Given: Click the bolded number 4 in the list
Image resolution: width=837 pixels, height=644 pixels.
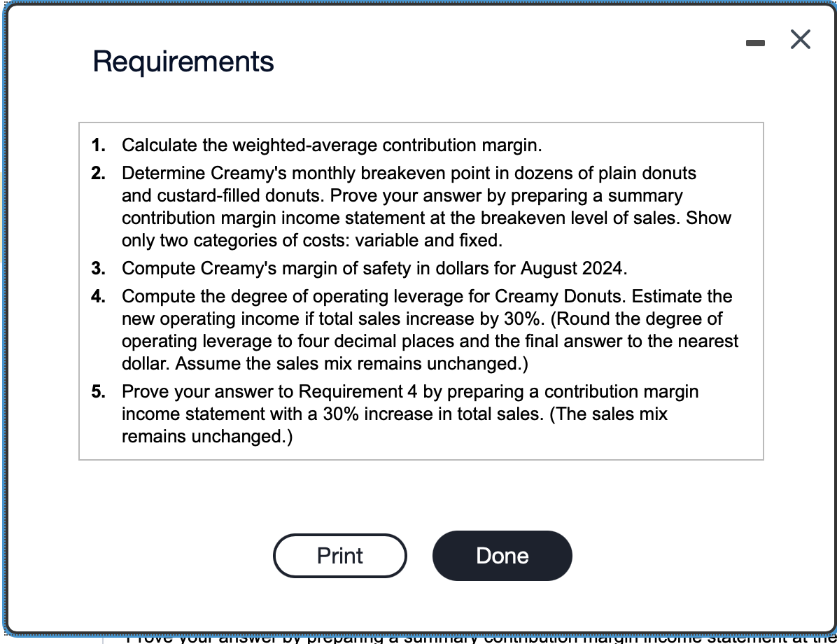Looking at the screenshot, I should tap(99, 296).
